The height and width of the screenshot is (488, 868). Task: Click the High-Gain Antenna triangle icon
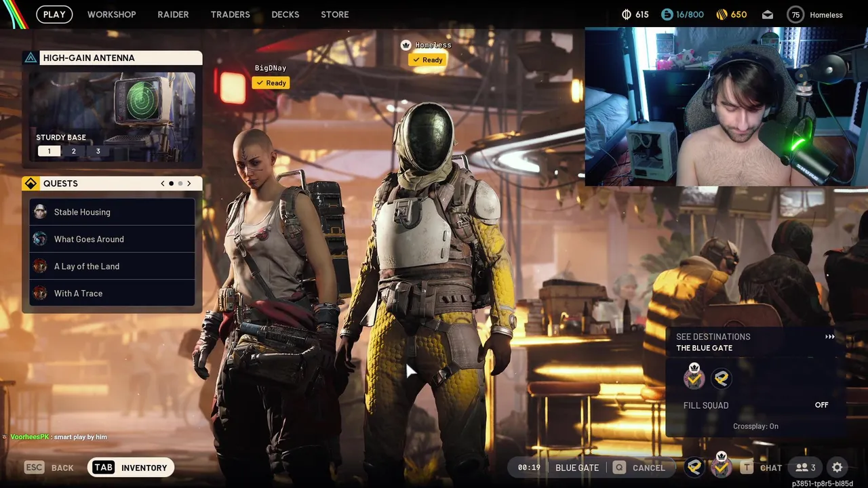click(31, 58)
